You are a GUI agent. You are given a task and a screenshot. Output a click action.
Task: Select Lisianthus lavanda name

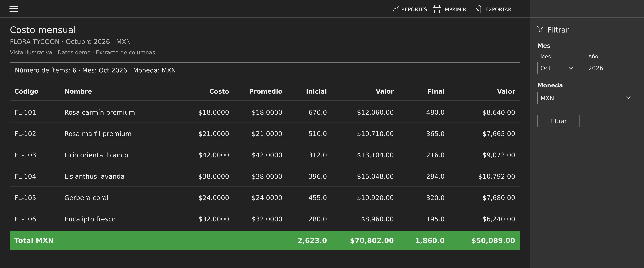coord(94,176)
